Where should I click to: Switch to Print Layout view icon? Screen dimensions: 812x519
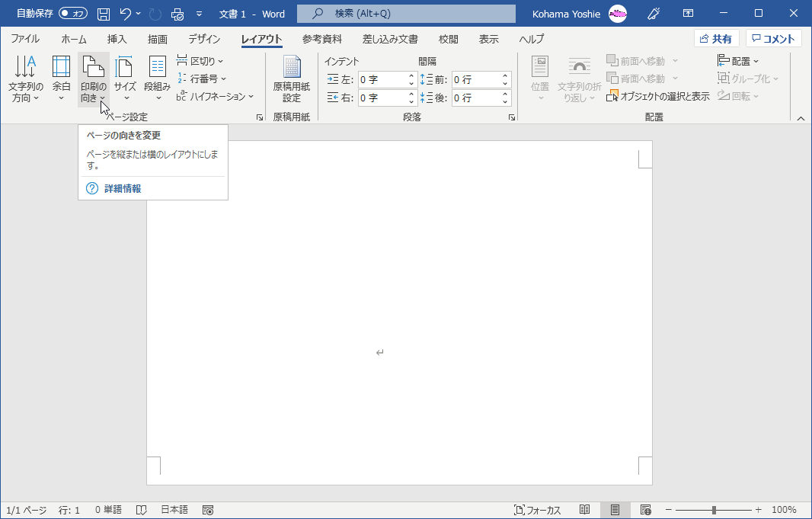point(615,510)
